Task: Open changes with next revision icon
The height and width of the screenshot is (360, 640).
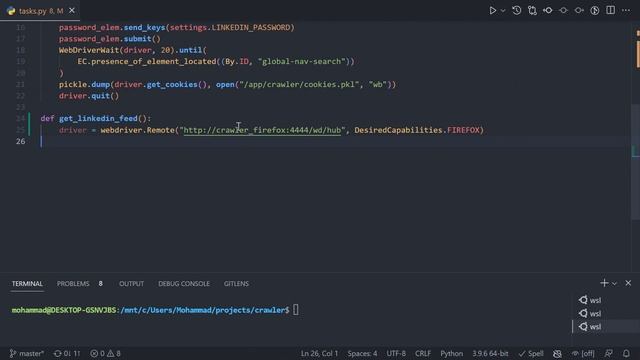Action: tap(579, 11)
